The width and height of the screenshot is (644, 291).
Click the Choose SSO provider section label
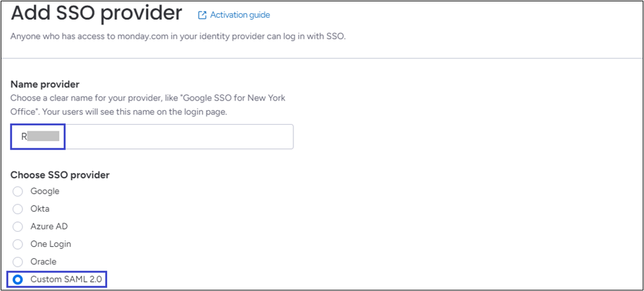coord(60,175)
